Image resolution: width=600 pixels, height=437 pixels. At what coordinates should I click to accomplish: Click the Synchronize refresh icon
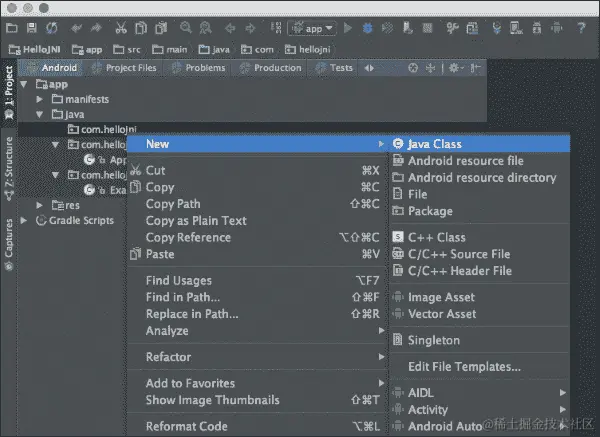[x=52, y=28]
